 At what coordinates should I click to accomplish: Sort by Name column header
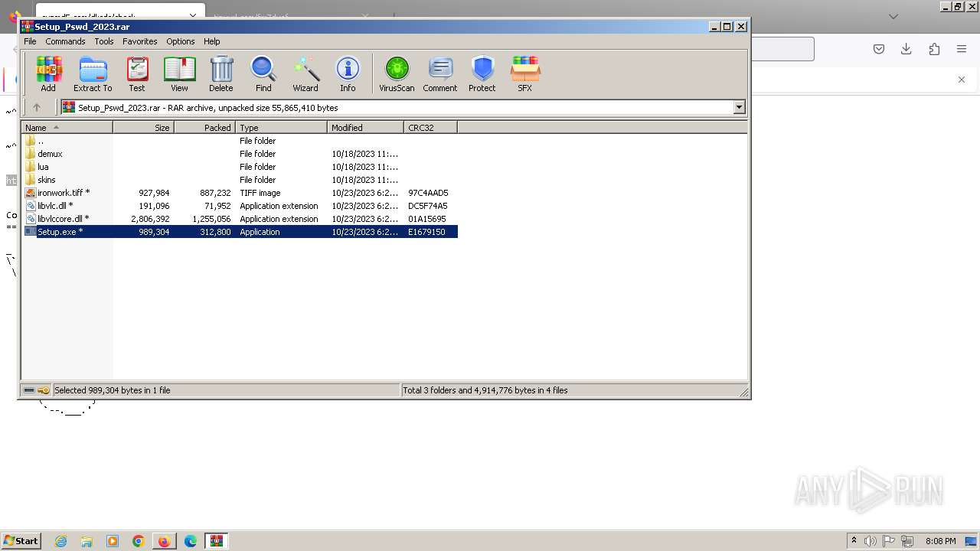pos(67,128)
